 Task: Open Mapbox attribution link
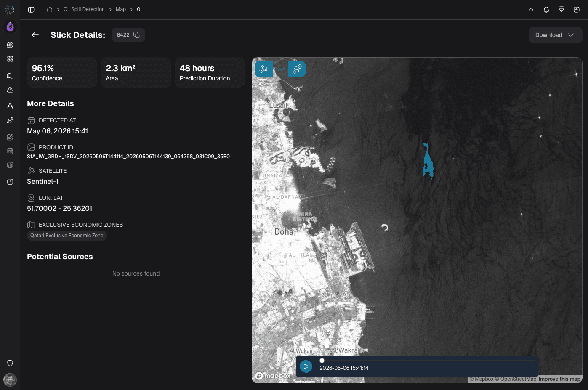tap(482, 379)
